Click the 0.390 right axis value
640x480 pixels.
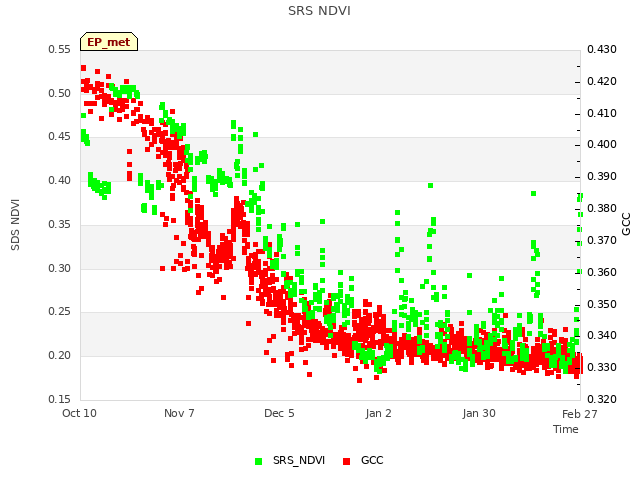[x=602, y=176]
